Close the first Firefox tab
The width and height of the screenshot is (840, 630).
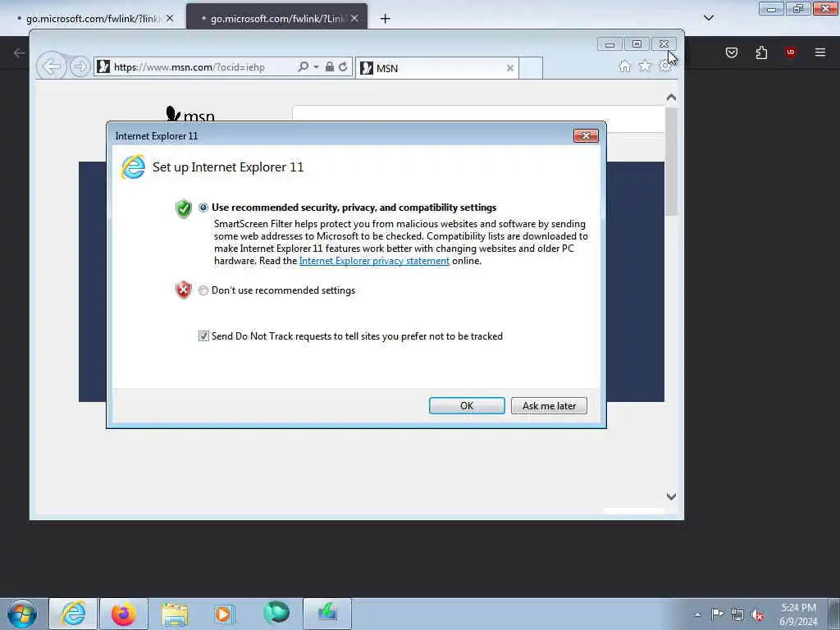pos(170,18)
